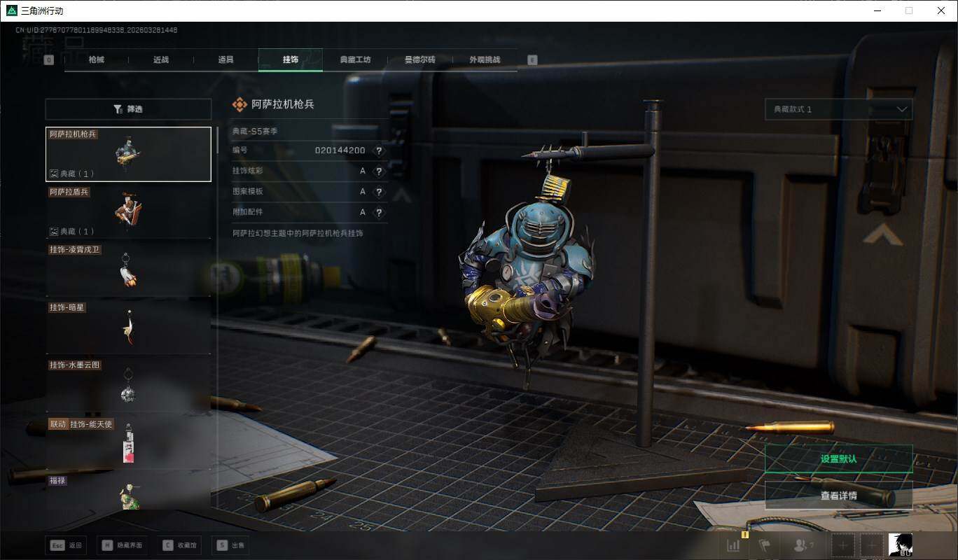Open the 枪械 tab
Screen dimensions: 958x560
click(x=97, y=60)
